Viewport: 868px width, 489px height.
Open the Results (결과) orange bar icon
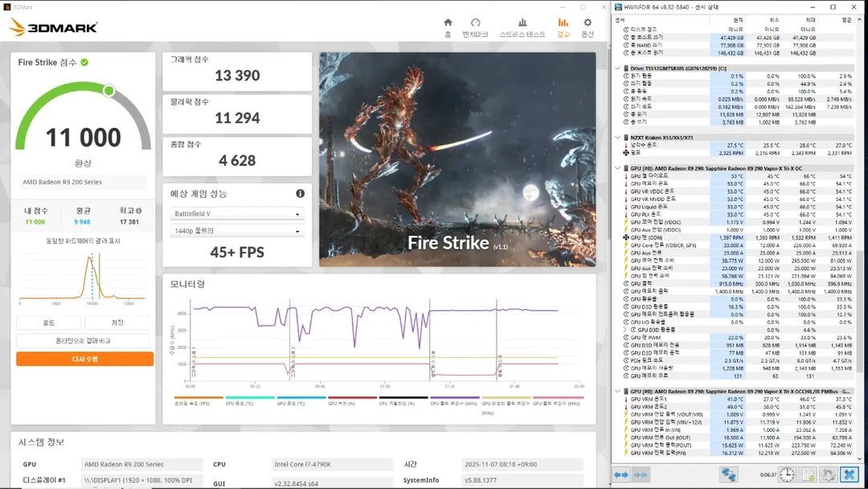point(563,23)
